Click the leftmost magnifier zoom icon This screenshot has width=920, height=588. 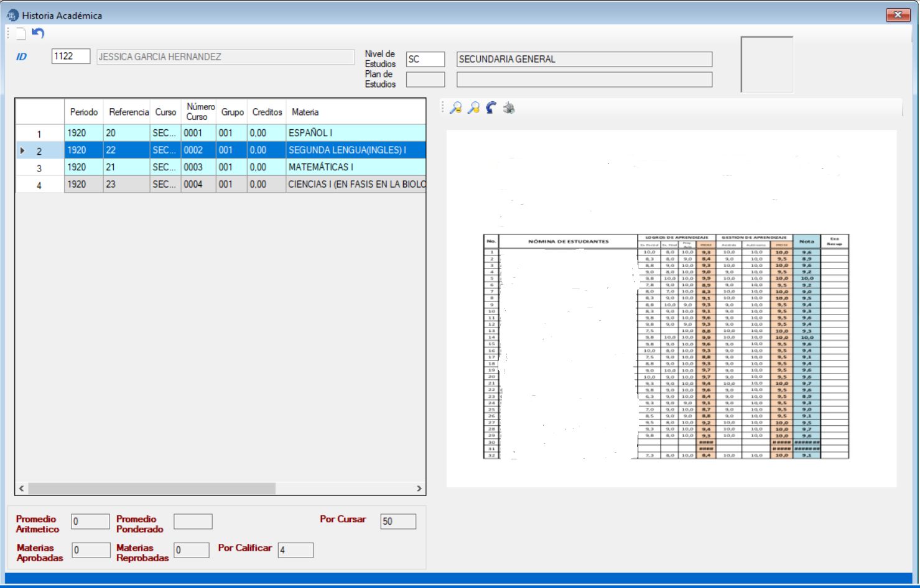[456, 108]
